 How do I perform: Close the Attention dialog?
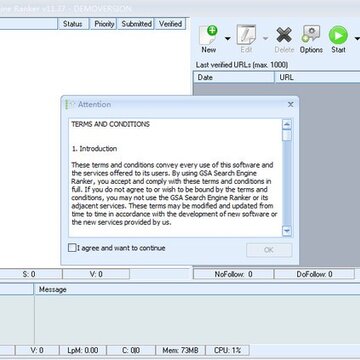291,104
